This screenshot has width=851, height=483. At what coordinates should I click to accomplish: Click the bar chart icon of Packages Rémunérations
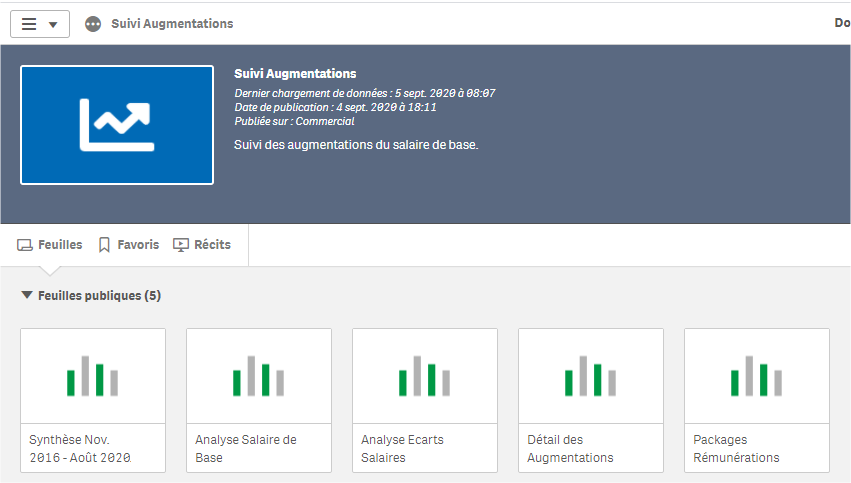tap(757, 376)
